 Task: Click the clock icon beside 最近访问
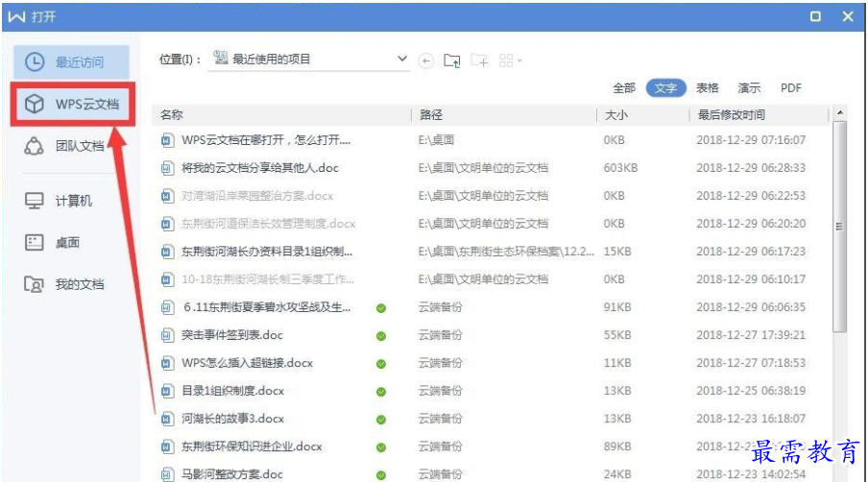(35, 62)
